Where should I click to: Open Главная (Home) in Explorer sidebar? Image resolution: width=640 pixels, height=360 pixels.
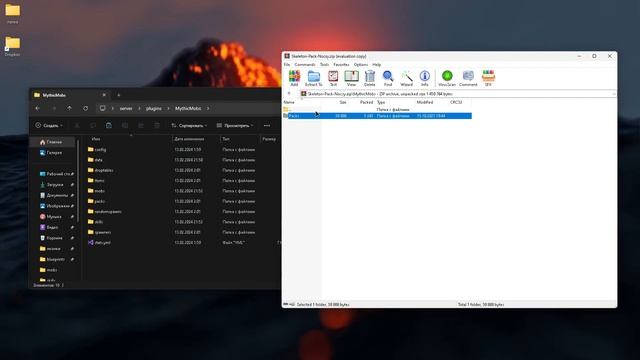(x=52, y=142)
